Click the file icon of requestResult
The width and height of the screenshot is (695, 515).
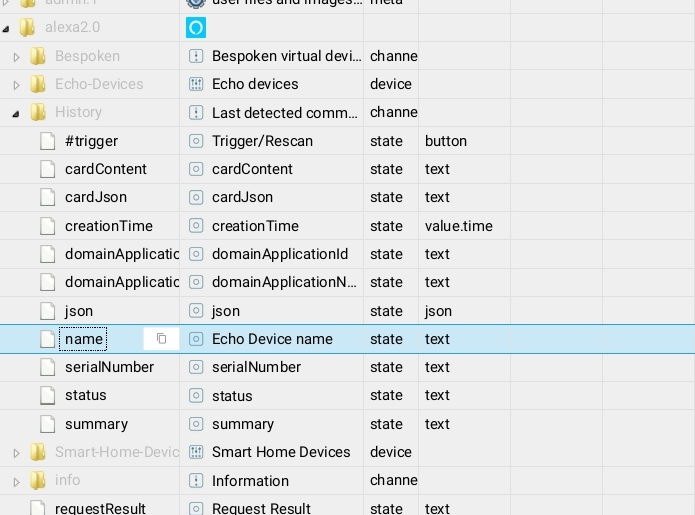tap(37, 508)
